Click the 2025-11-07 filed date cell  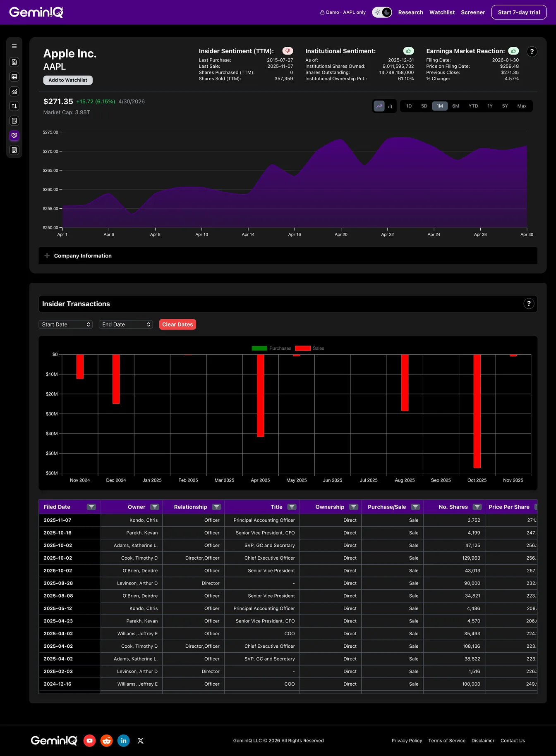(x=69, y=520)
